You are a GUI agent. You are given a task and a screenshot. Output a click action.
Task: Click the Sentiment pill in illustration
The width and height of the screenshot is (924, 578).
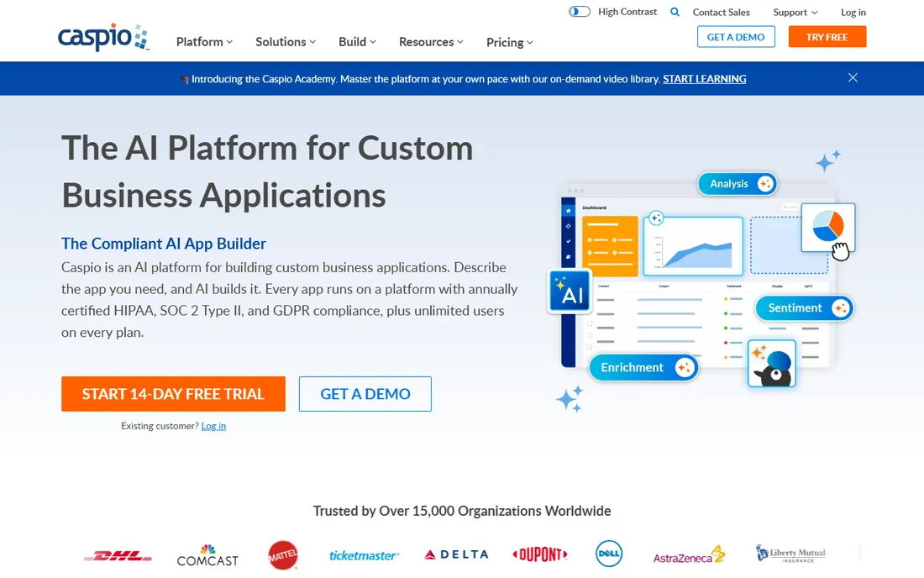point(805,308)
